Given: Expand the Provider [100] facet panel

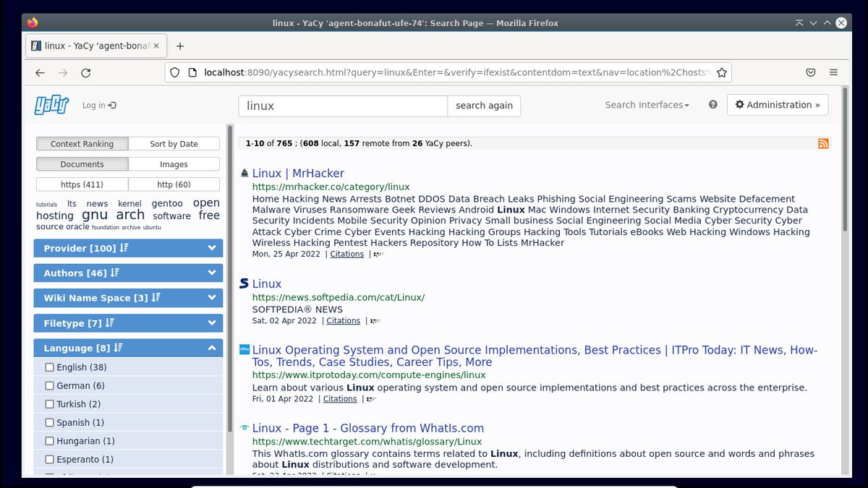Looking at the screenshot, I should click(127, 247).
